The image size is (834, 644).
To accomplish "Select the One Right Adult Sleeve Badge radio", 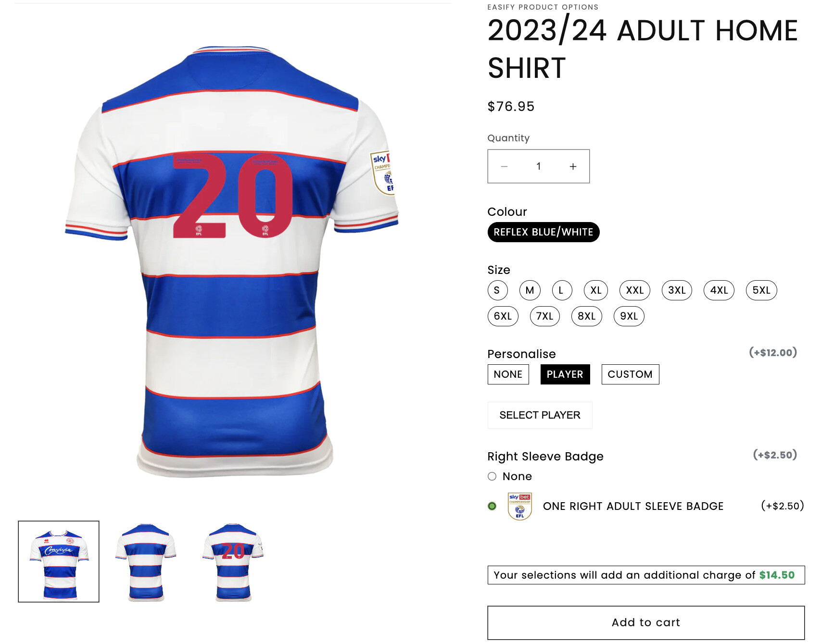I will coord(492,506).
